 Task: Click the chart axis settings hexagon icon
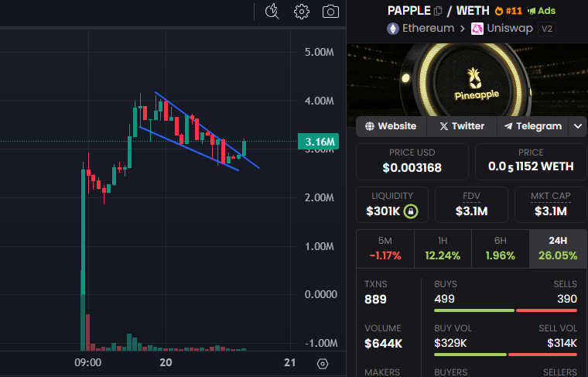323,364
